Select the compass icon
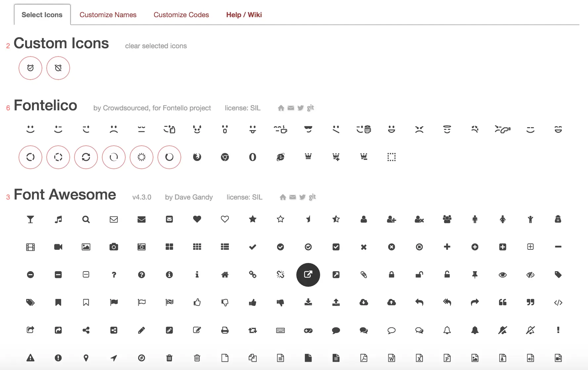 142,358
